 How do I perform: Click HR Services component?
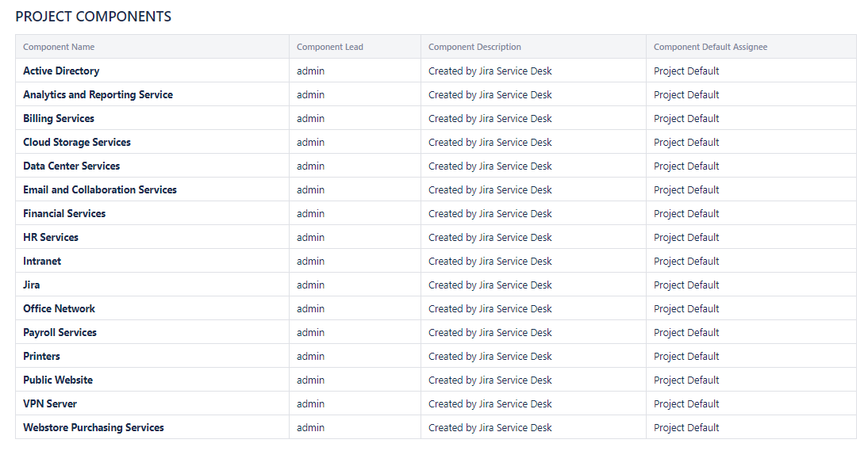(51, 237)
